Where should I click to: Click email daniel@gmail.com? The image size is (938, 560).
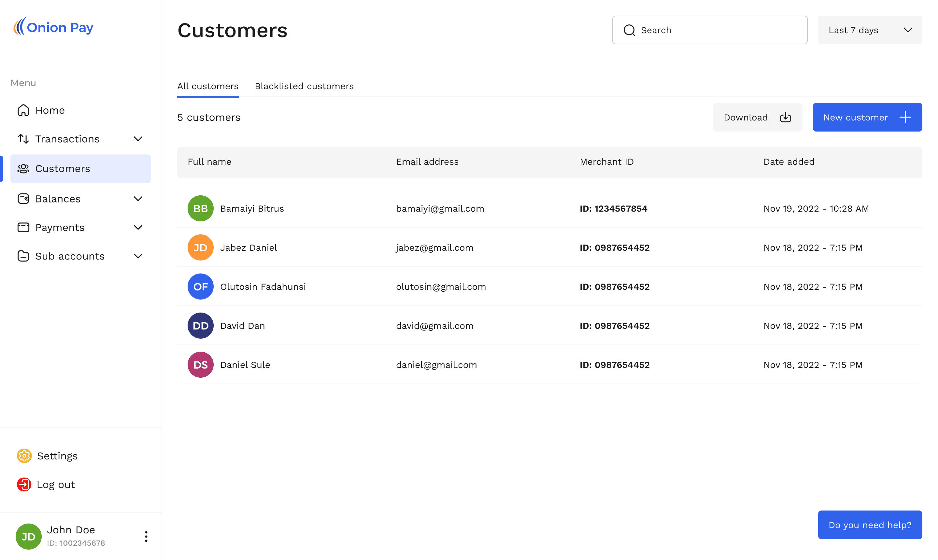click(436, 365)
